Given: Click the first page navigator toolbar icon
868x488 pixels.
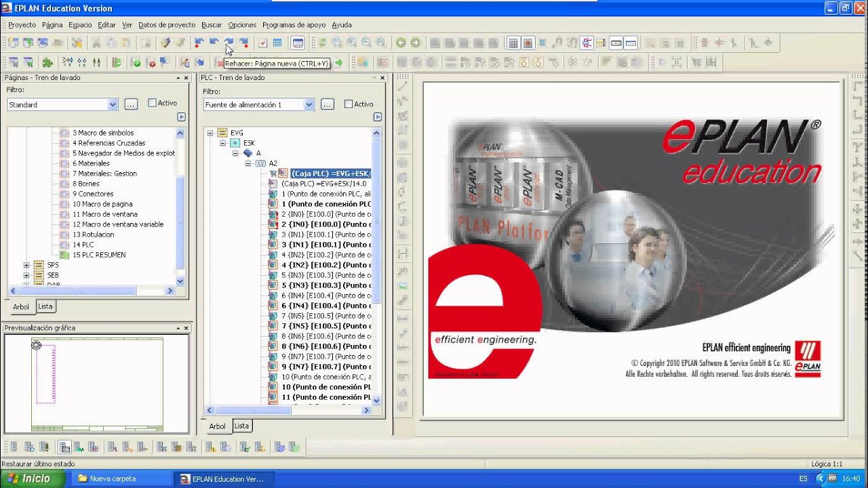Looking at the screenshot, I should point(13,43).
